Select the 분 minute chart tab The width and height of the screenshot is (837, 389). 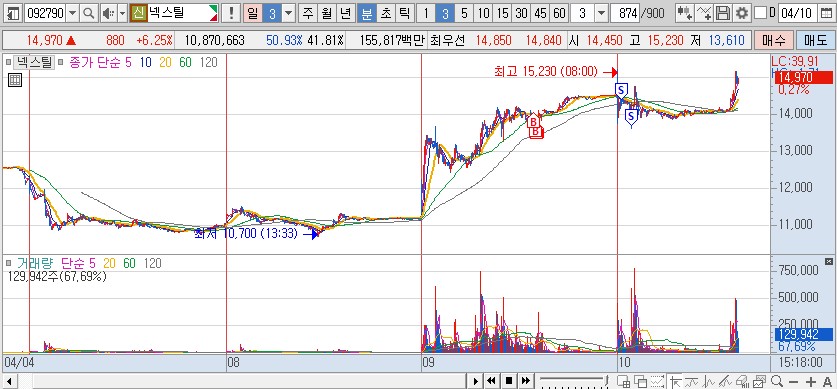(366, 13)
